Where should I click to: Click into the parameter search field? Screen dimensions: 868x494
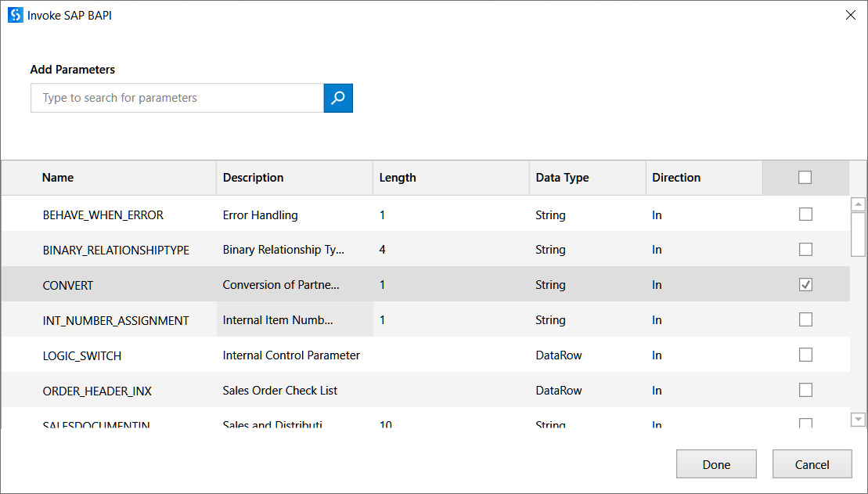tap(177, 98)
